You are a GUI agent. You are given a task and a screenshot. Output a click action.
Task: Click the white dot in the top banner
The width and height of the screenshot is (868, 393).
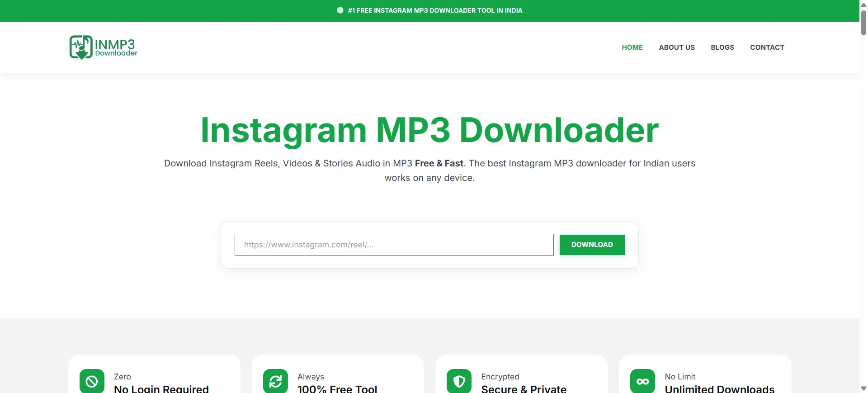tap(340, 10)
